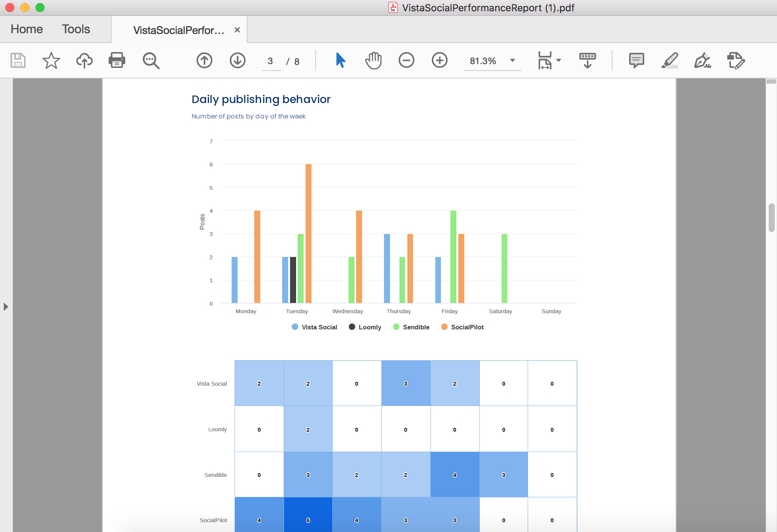Open the 81.3% zoom level dropdown
The height and width of the screenshot is (532, 777).
click(x=513, y=60)
